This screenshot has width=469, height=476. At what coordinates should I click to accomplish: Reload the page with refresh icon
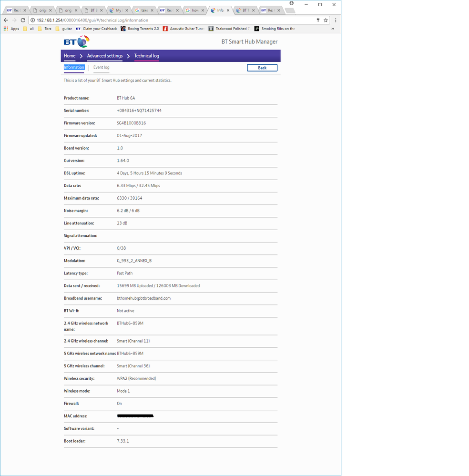pos(23,20)
